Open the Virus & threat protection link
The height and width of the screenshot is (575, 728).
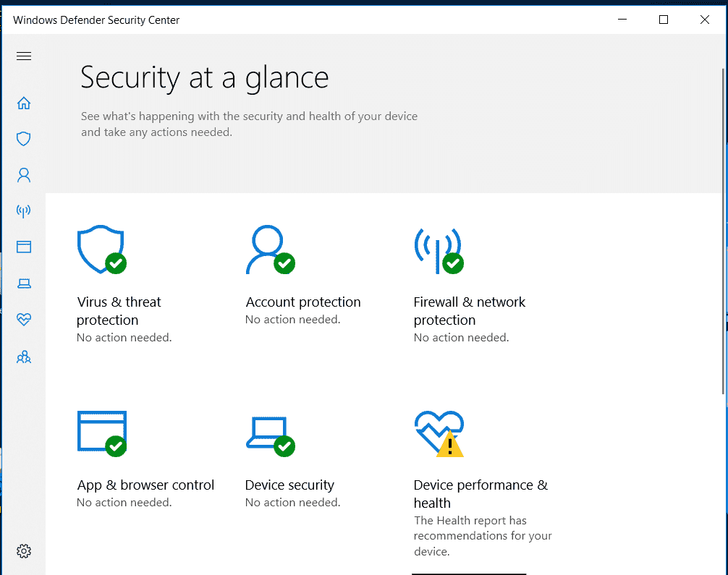(119, 311)
